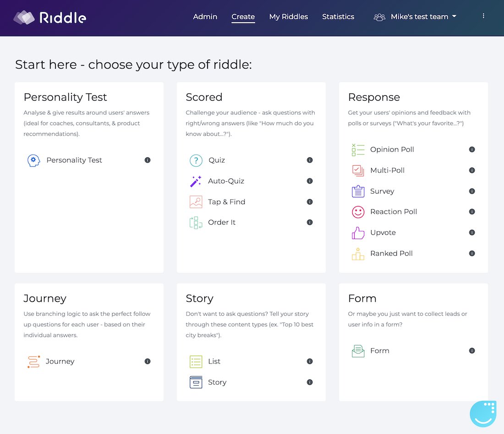Click the Upvote thumbs-up icon
The width and height of the screenshot is (504, 434).
coord(358,233)
